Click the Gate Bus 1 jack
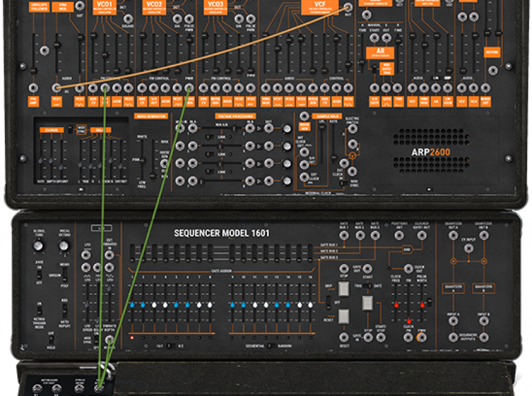This screenshot has width=532, height=396. point(344,235)
